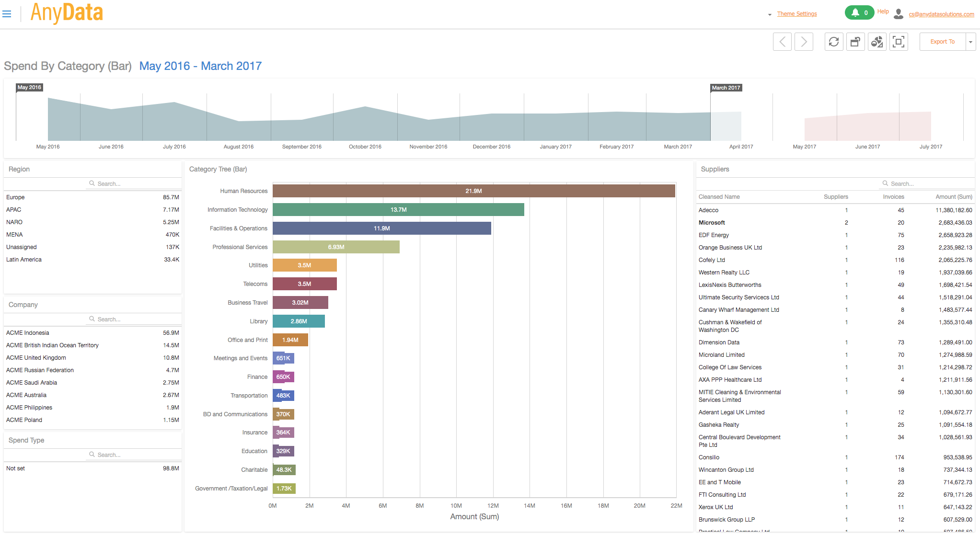Select the Dimension Data supplier row
This screenshot has width=980, height=547.
(835, 342)
